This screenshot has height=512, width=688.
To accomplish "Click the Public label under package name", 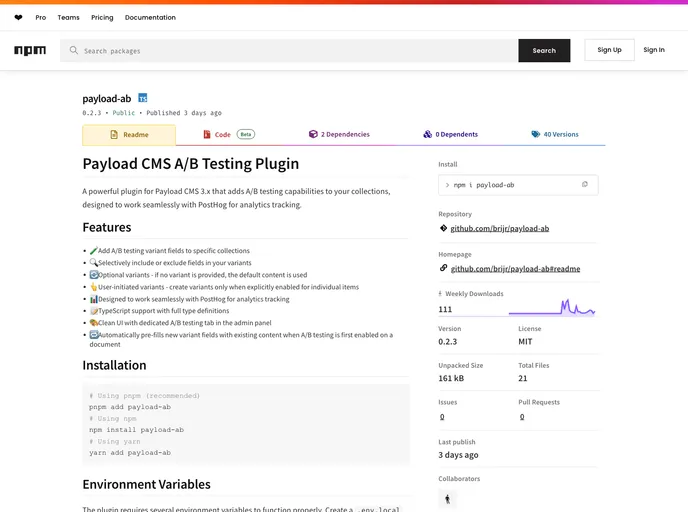I will (x=124, y=113).
